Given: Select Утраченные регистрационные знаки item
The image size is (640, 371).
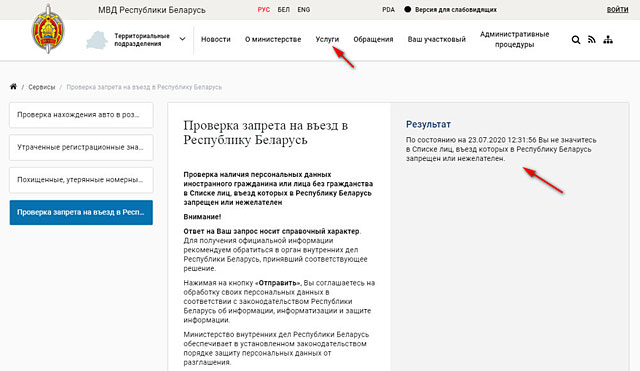Looking at the screenshot, I should tap(81, 147).
